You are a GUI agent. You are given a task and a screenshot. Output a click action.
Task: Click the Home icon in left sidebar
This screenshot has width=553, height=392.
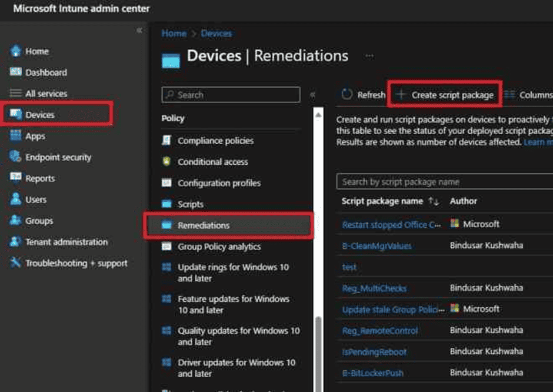(16, 51)
